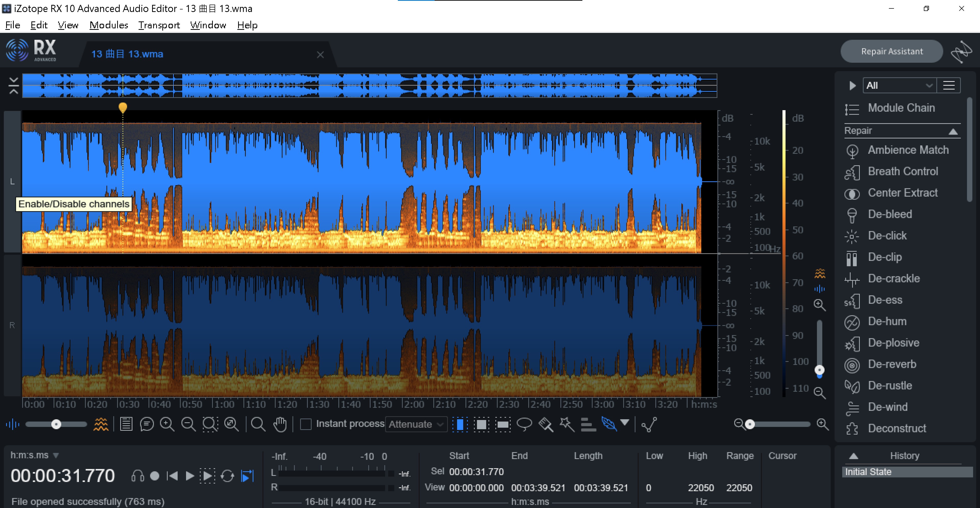Click the zoom to selection icon

point(210,424)
